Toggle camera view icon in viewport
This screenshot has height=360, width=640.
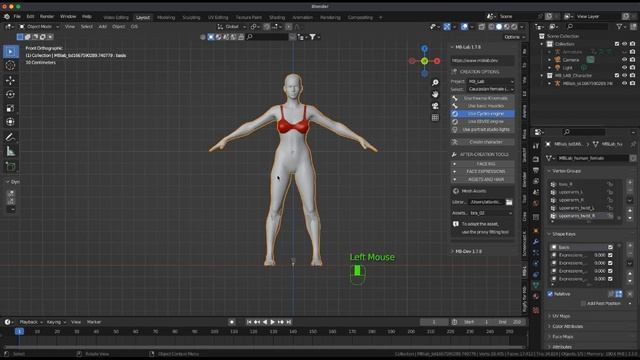[x=435, y=106]
